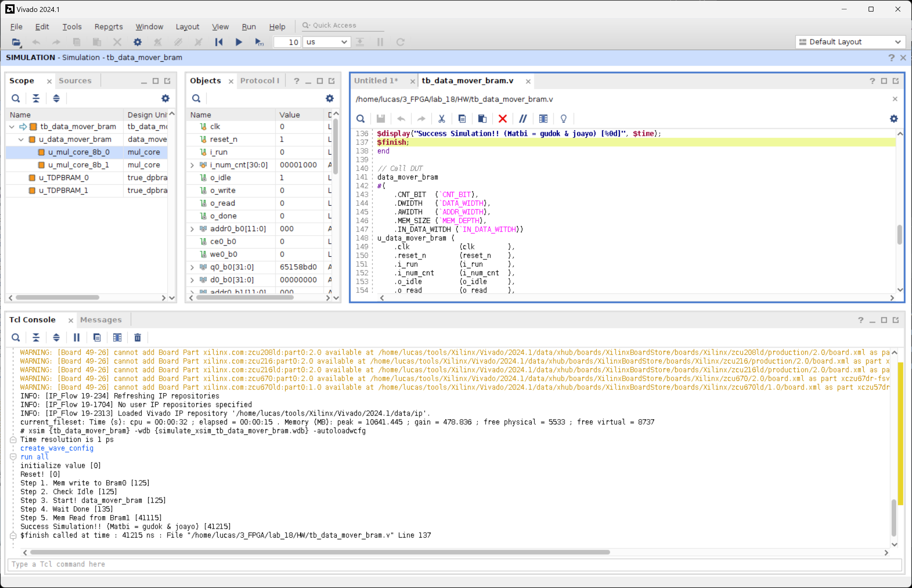This screenshot has width=912, height=588.
Task: Select u_TDPBRAM_0 in Scope tree
Action: pos(63,177)
